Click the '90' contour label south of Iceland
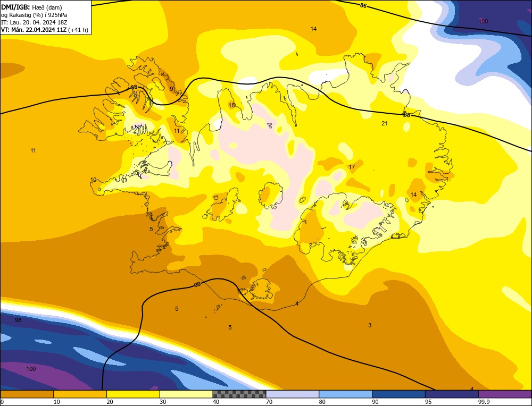This screenshot has height=406, width=532. click(x=197, y=284)
